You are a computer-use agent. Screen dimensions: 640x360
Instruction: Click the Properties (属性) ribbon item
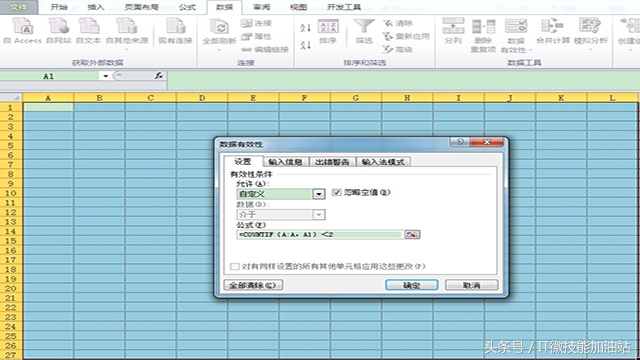pos(256,36)
